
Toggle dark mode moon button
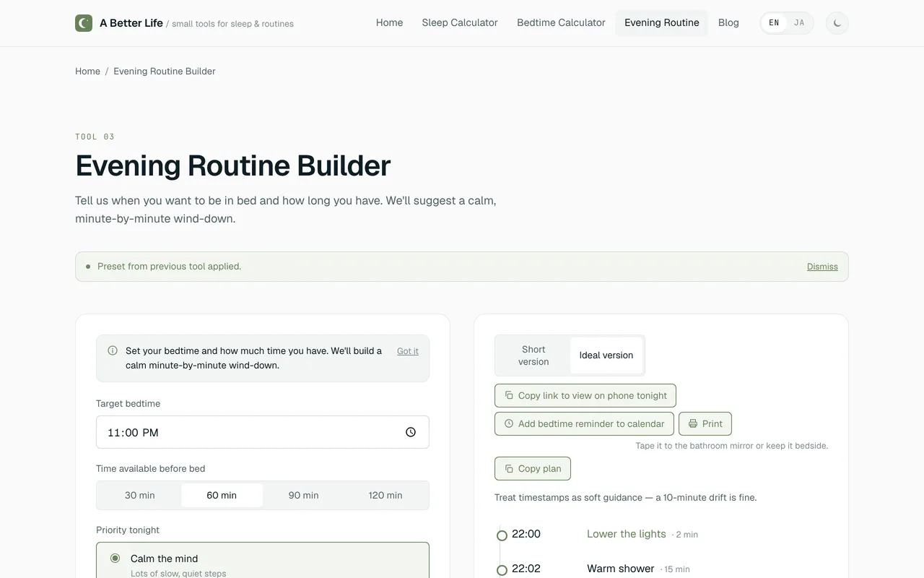(x=837, y=23)
